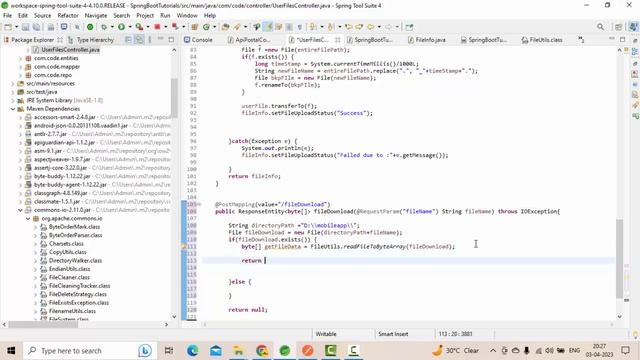Click the green Run button icon

point(122,27)
